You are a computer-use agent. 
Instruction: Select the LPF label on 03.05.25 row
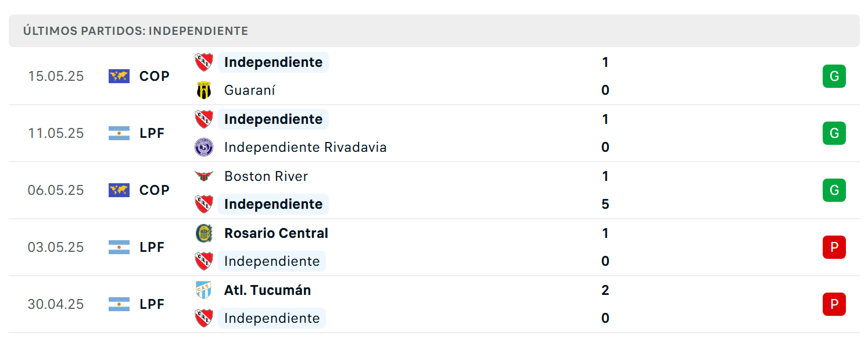(152, 247)
